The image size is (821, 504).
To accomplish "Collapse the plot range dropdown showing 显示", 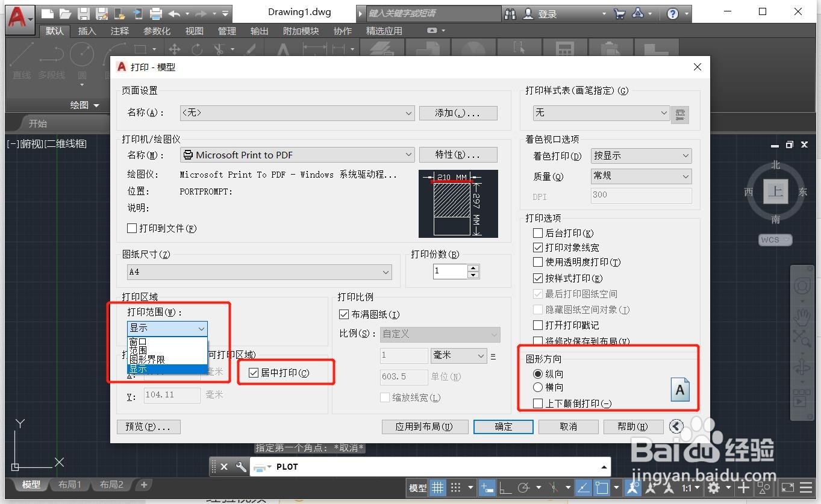I will 167,328.
